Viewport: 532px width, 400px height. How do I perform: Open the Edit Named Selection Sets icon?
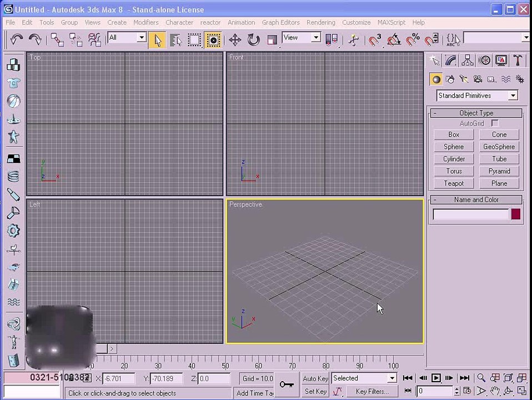click(453, 40)
